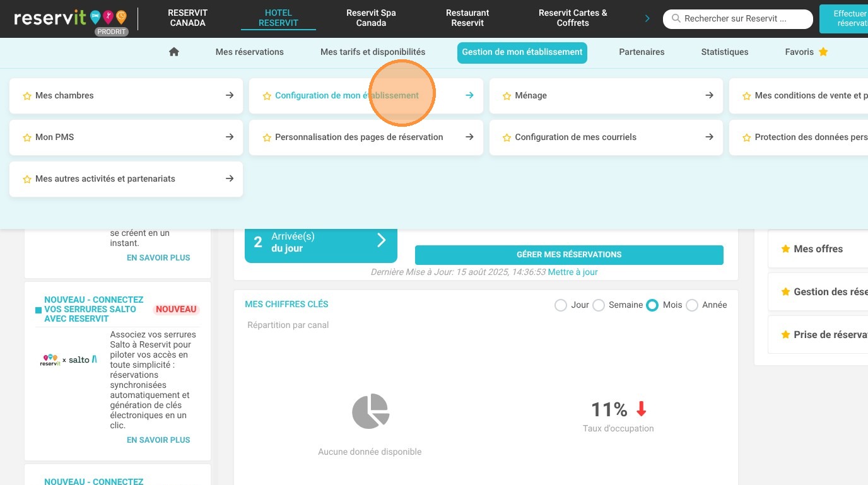868x485 pixels.
Task: Open Mes tarifs et disponibilités menu
Action: point(373,52)
